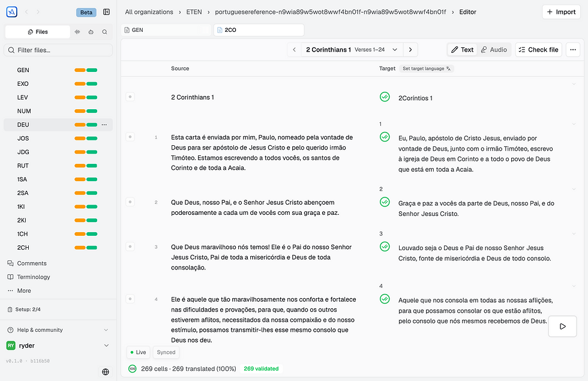The height and width of the screenshot is (381, 588).
Task: Click the Filter files input field
Action: pos(58,50)
